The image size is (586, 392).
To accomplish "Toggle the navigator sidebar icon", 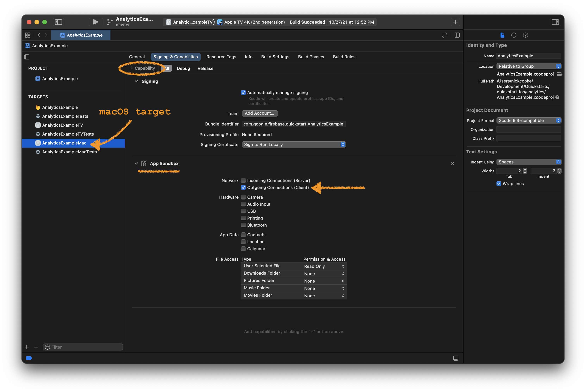I will pyautogui.click(x=59, y=22).
